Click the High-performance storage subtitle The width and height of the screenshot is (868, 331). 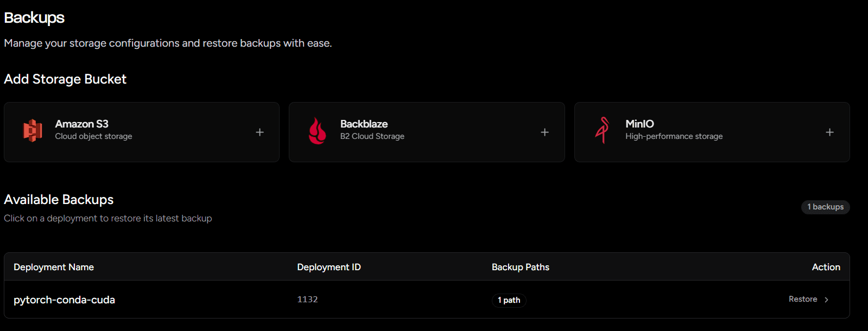[674, 136]
